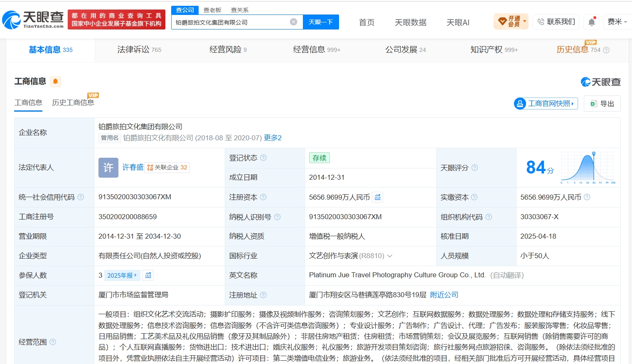Click the help icon next to 经营范围
This screenshot has height=364, width=632.
[x=53, y=342]
